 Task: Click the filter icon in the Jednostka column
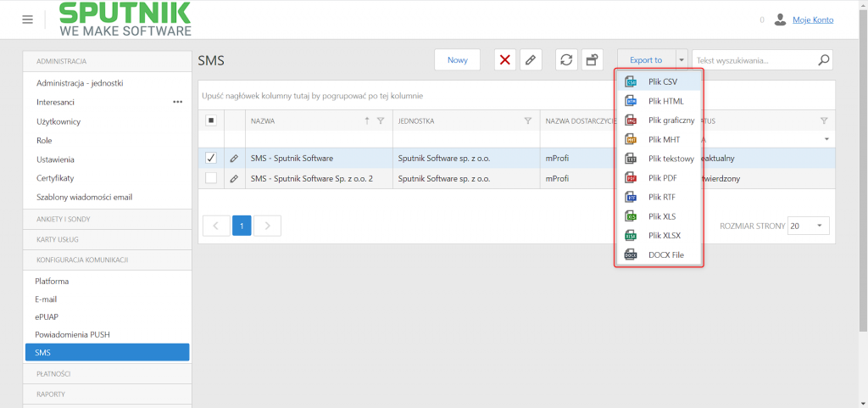pos(528,120)
